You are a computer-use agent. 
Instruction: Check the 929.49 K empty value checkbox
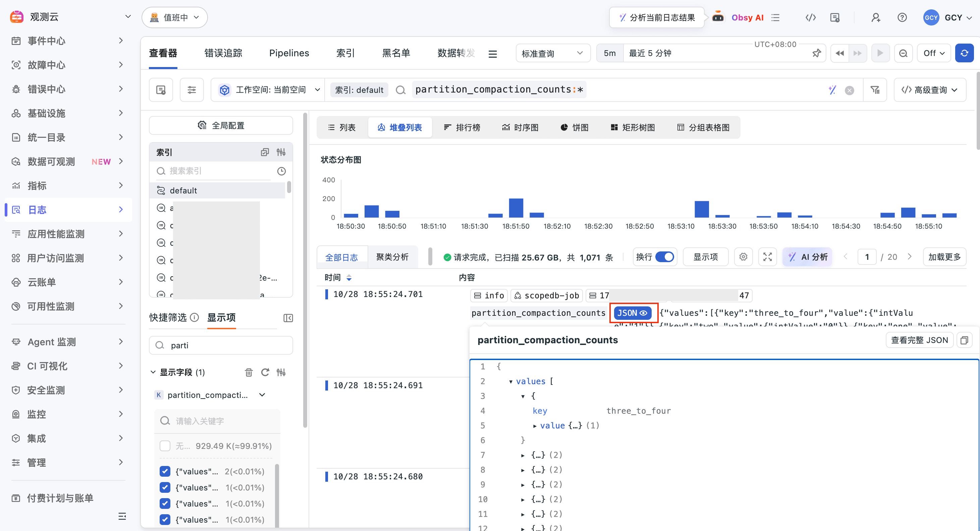point(165,446)
